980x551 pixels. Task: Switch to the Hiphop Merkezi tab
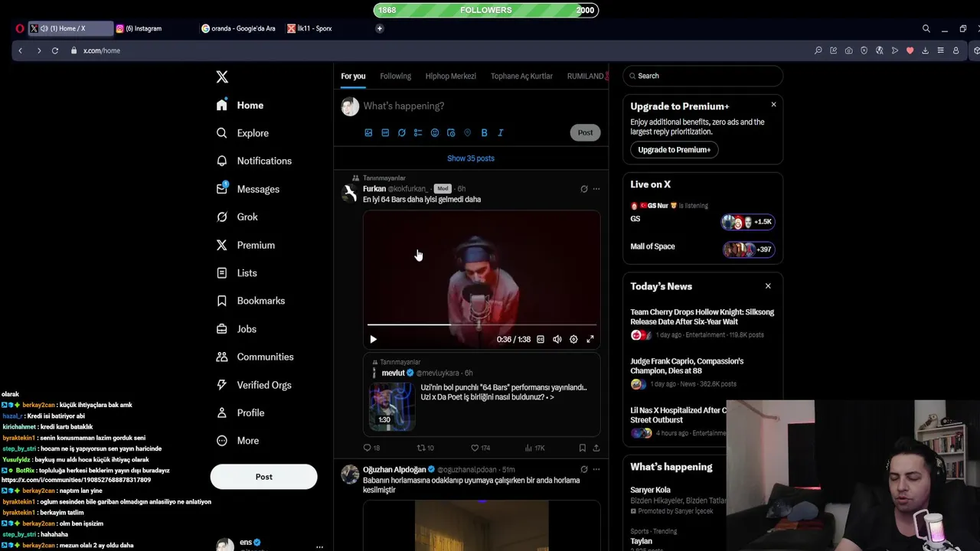click(451, 76)
